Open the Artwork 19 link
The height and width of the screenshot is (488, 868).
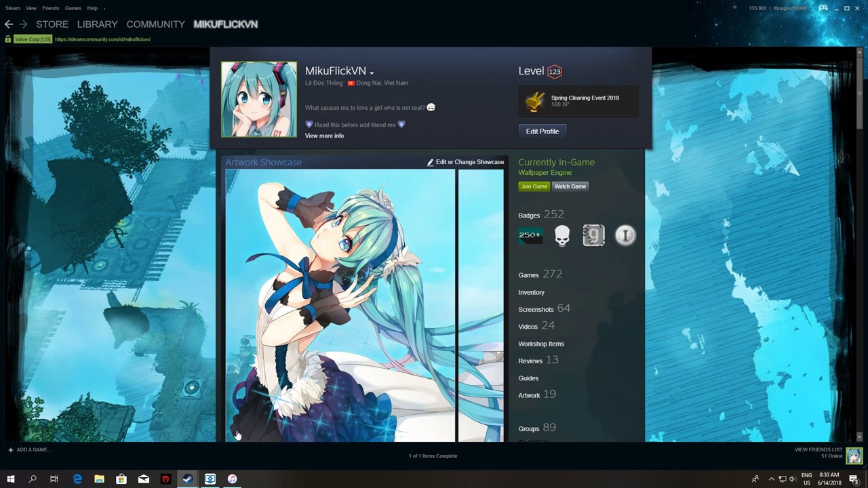[537, 394]
